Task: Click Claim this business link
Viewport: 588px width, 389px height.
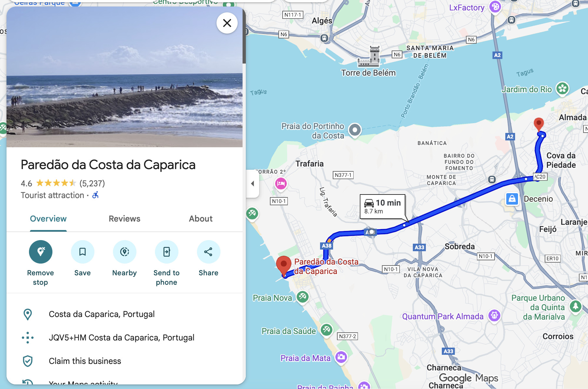Action: pos(85,361)
